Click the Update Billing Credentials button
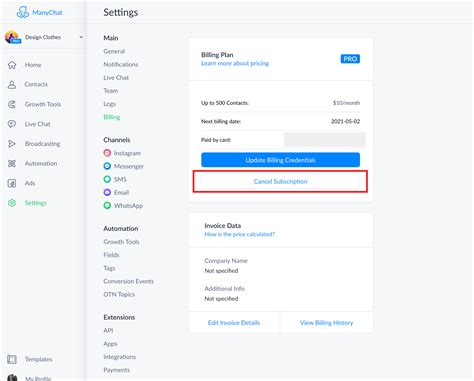Screen dimensions: 474x381 (x=280, y=160)
